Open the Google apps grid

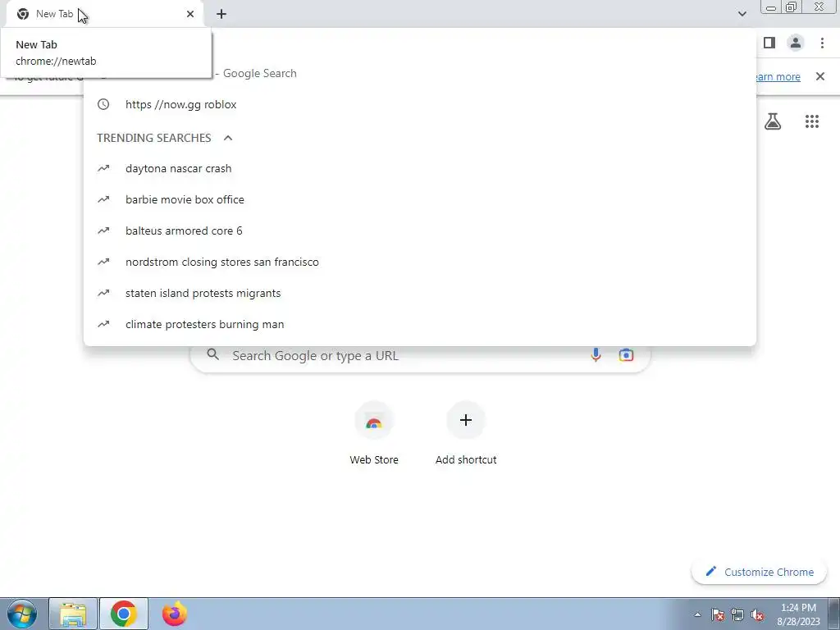[x=812, y=121]
